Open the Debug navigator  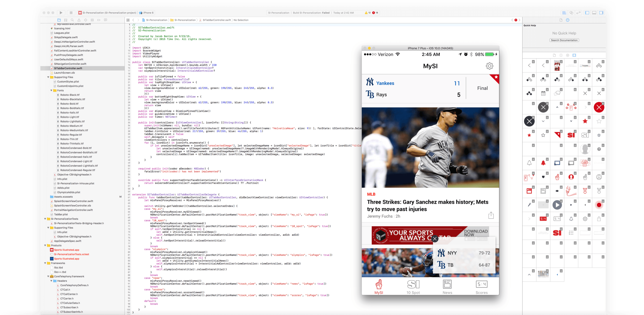92,20
